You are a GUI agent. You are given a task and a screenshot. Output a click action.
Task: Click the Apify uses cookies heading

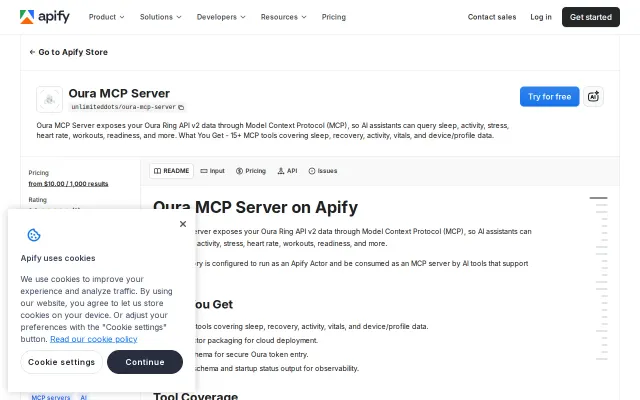pos(58,258)
